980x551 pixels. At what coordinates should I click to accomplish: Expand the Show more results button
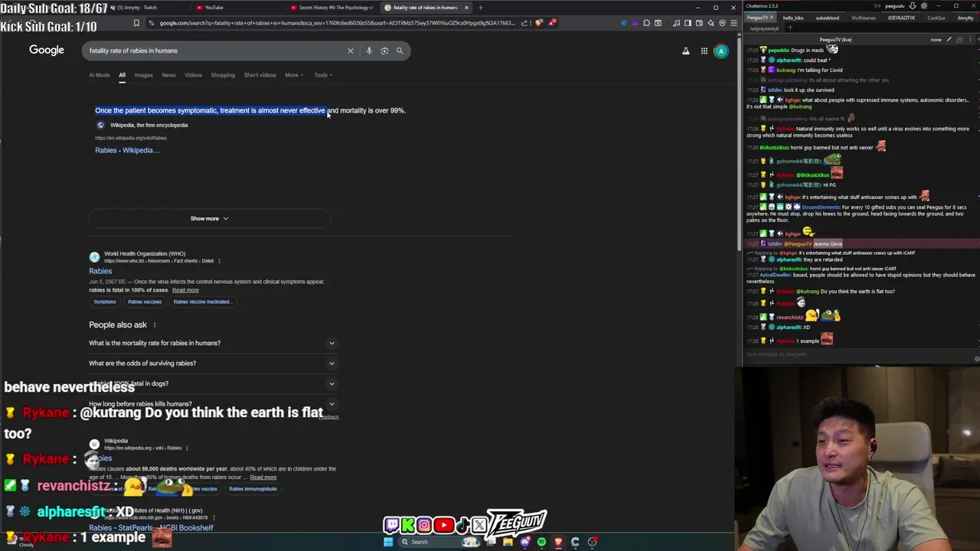210,219
